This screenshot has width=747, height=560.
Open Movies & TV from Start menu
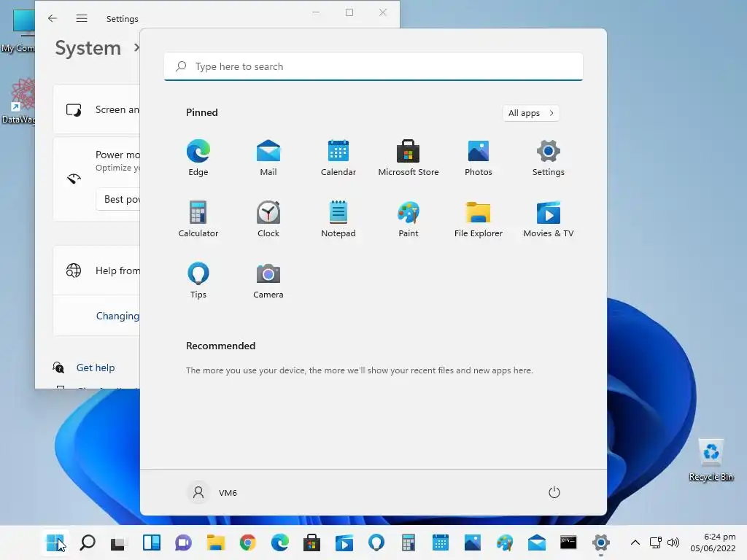point(549,219)
